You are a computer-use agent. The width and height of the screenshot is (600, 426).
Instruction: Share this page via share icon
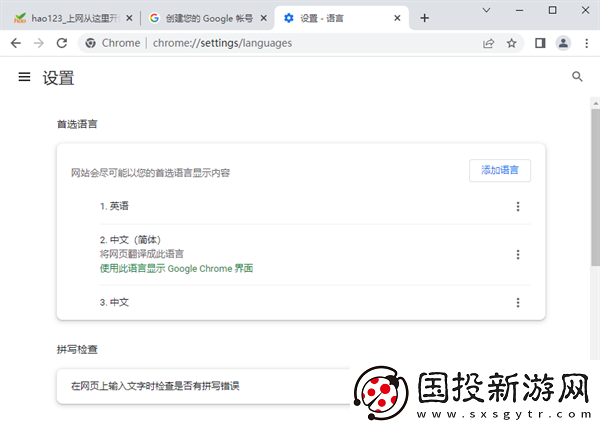(488, 43)
